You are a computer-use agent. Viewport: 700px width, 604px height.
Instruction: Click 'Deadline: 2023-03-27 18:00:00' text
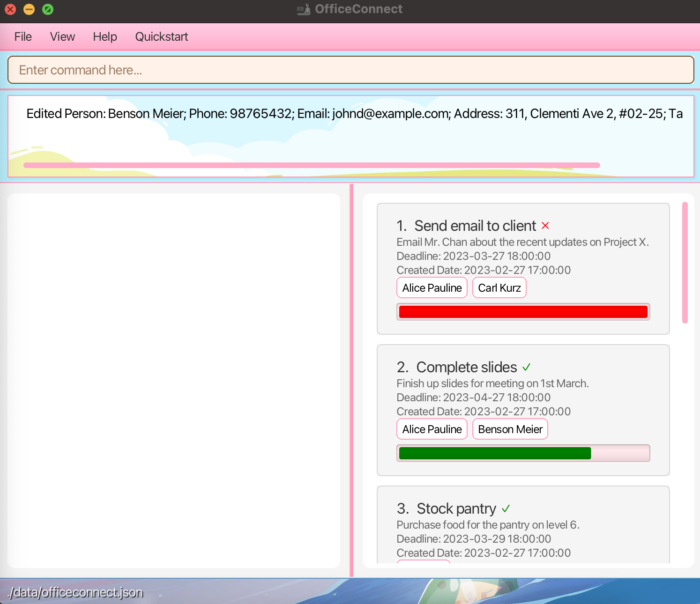tap(473, 256)
